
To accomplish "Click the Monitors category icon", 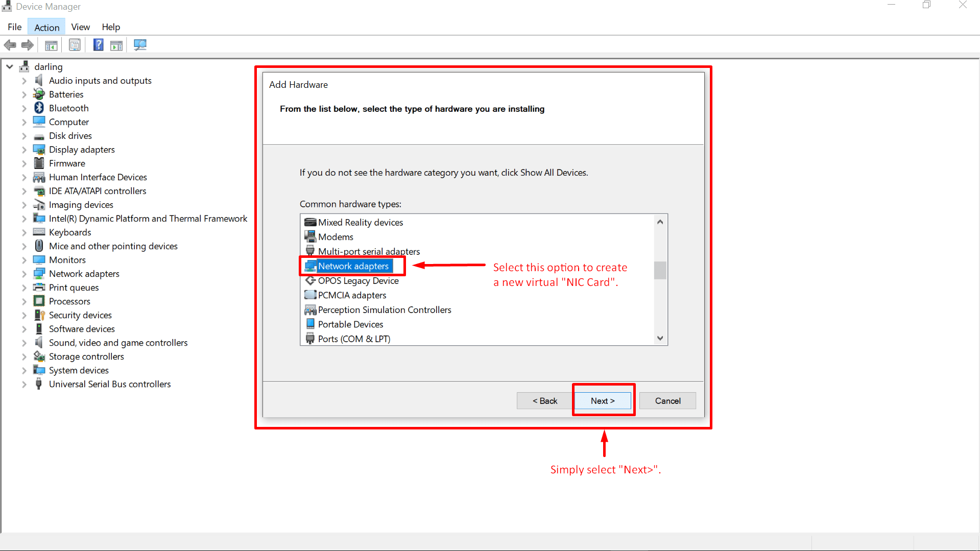I will coord(39,259).
